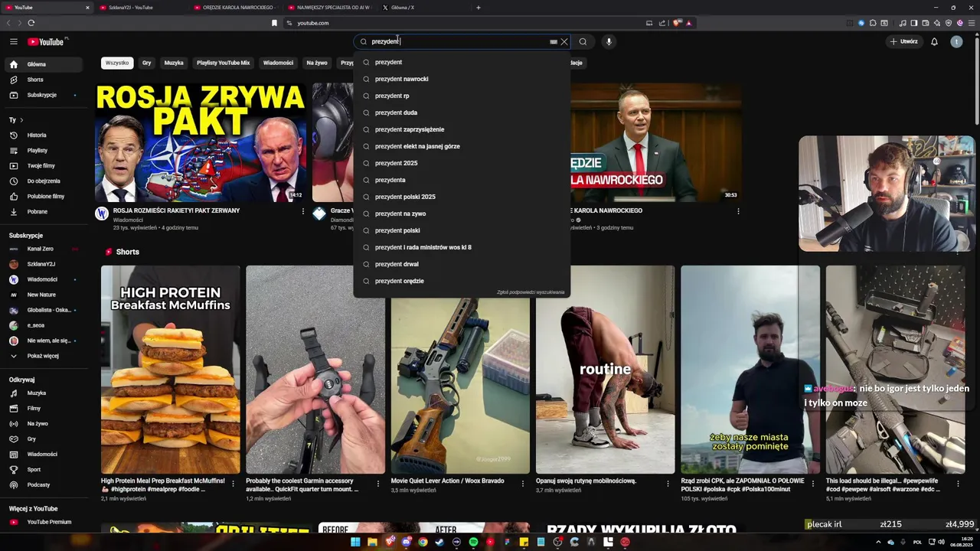The height and width of the screenshot is (551, 980).
Task: Open Do obejrzenia watch later
Action: point(43,181)
